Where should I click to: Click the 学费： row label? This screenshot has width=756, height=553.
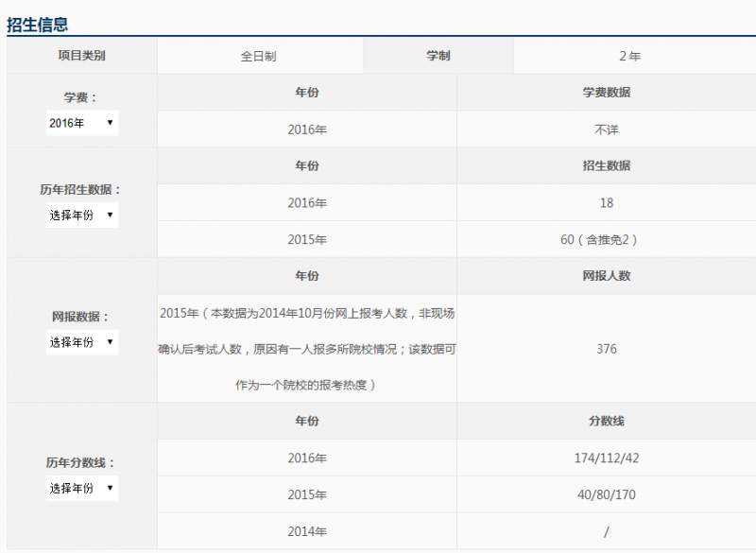tap(80, 98)
